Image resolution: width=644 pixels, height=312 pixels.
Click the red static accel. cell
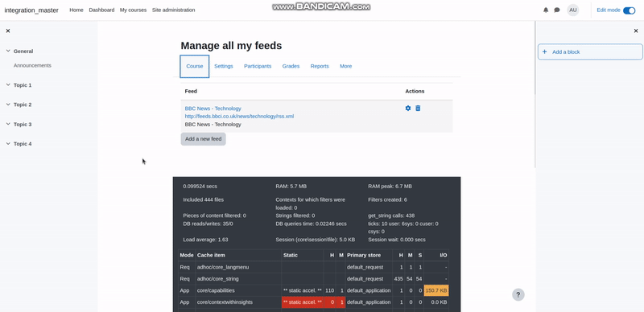303,302
